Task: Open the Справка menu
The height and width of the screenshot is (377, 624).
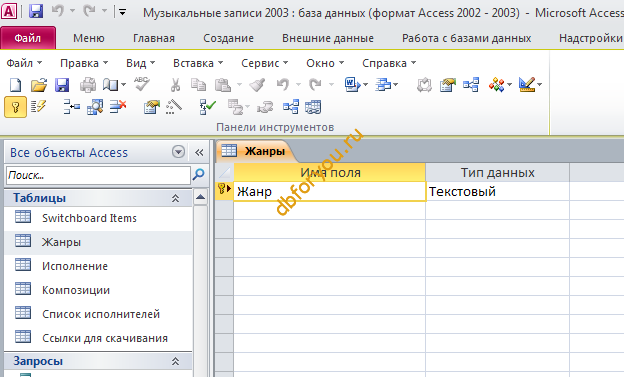Action: [x=389, y=63]
